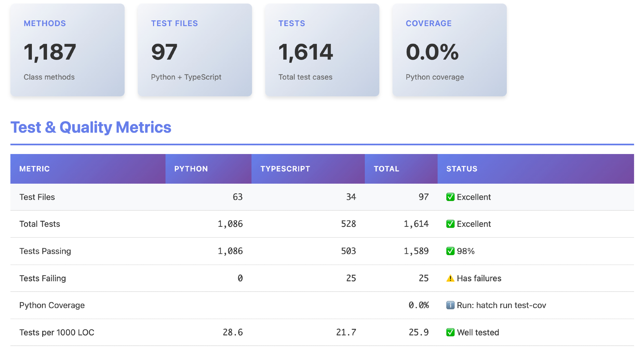
Task: Click the STATUS column header
Action: (x=462, y=169)
